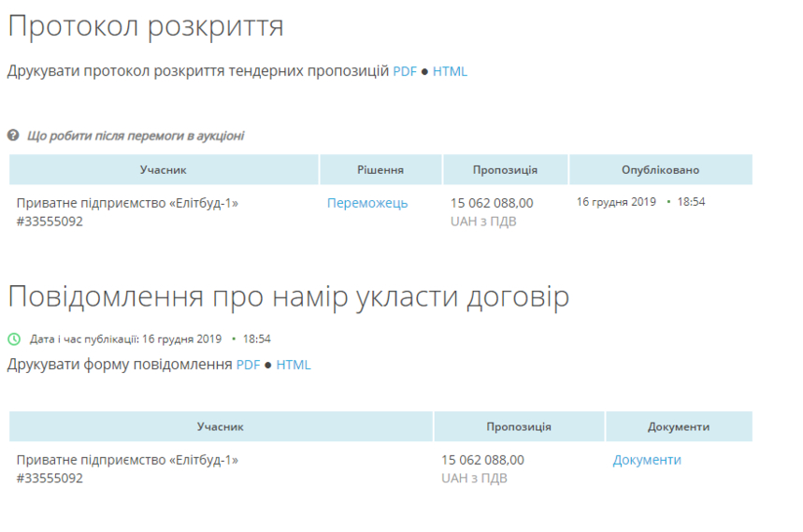This screenshot has width=803, height=532.
Task: Open HTML version of the notice form
Action: point(294,365)
